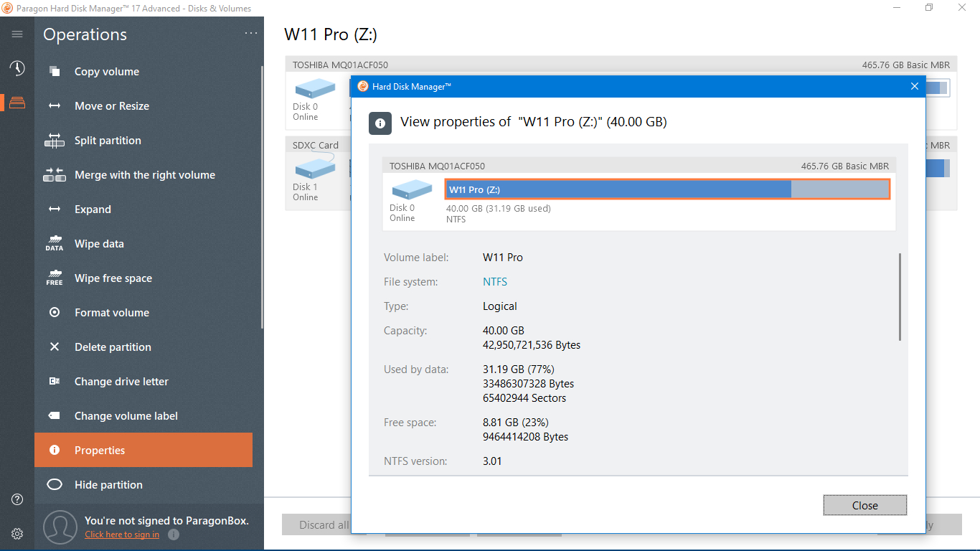Viewport: 980px width, 551px height.
Task: Click the Move or Resize arrows icon
Action: tap(55, 105)
